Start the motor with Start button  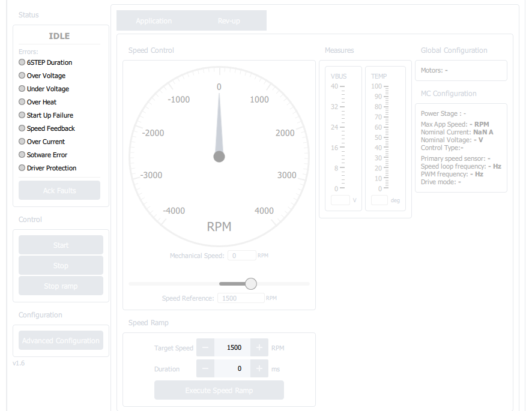(61, 245)
